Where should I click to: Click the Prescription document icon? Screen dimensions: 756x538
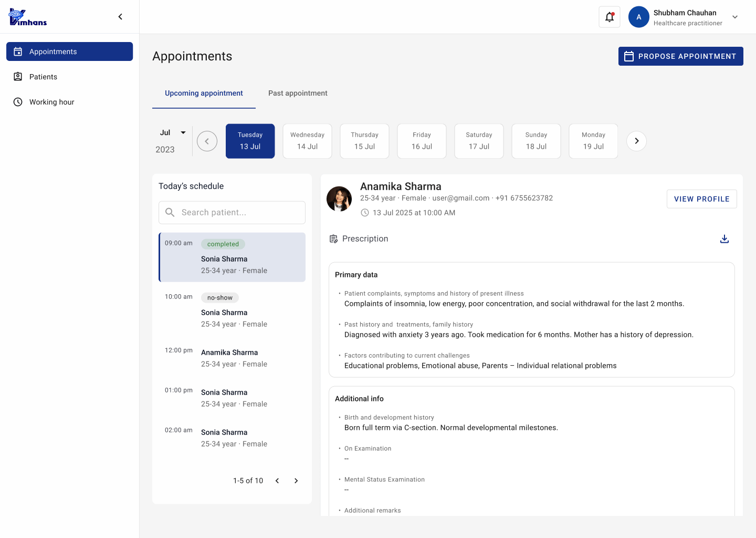[333, 239]
